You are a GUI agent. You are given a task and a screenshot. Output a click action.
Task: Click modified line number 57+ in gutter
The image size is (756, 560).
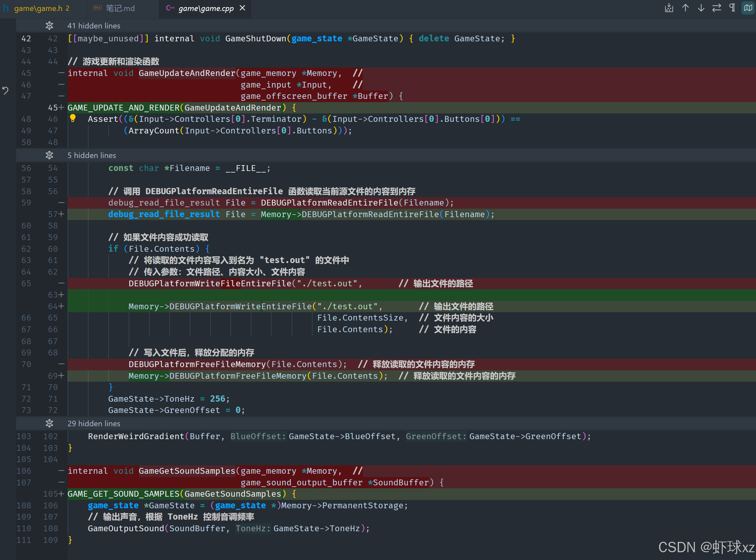pyautogui.click(x=56, y=214)
